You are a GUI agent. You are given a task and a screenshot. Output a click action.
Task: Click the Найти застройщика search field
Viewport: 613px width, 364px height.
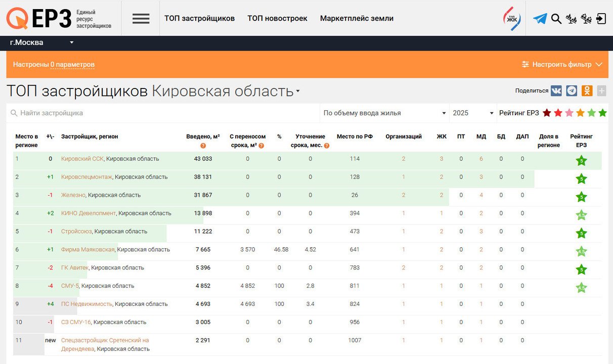162,113
